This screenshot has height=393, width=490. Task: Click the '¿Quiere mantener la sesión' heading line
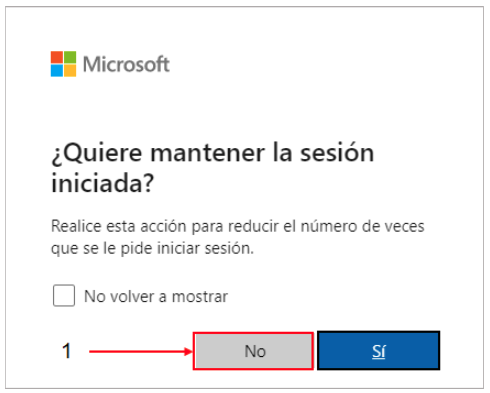(x=213, y=153)
